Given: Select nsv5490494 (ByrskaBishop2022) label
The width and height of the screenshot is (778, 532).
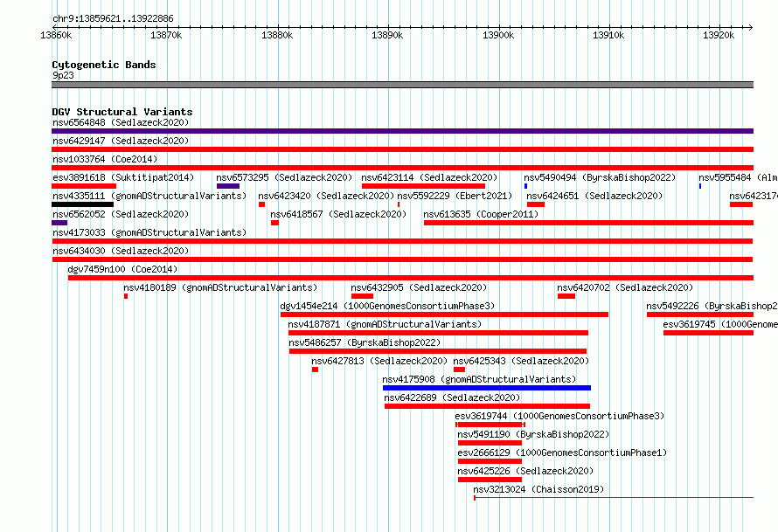Looking at the screenshot, I should pos(600,177).
